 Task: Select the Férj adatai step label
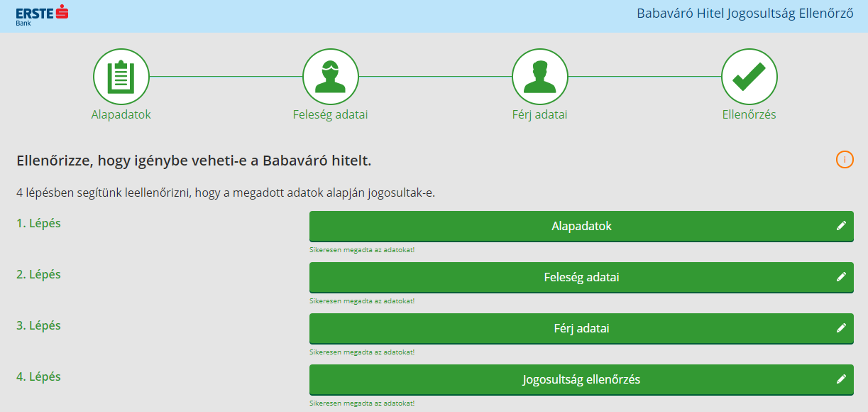click(x=540, y=114)
